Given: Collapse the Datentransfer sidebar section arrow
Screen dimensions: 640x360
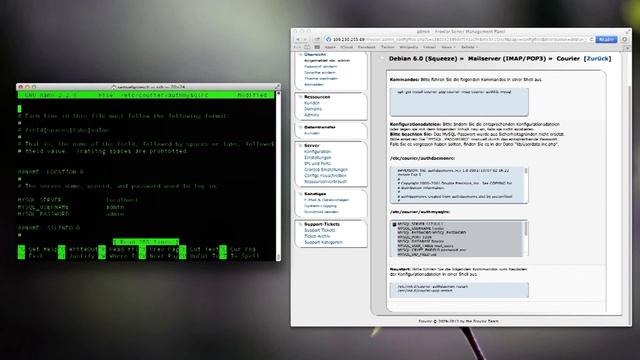Looking at the screenshot, I should pos(300,127).
